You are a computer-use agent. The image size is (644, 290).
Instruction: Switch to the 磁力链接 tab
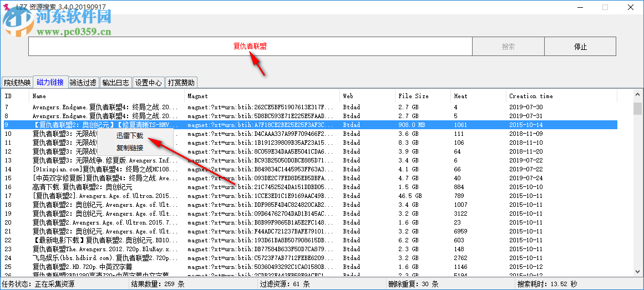click(50, 82)
